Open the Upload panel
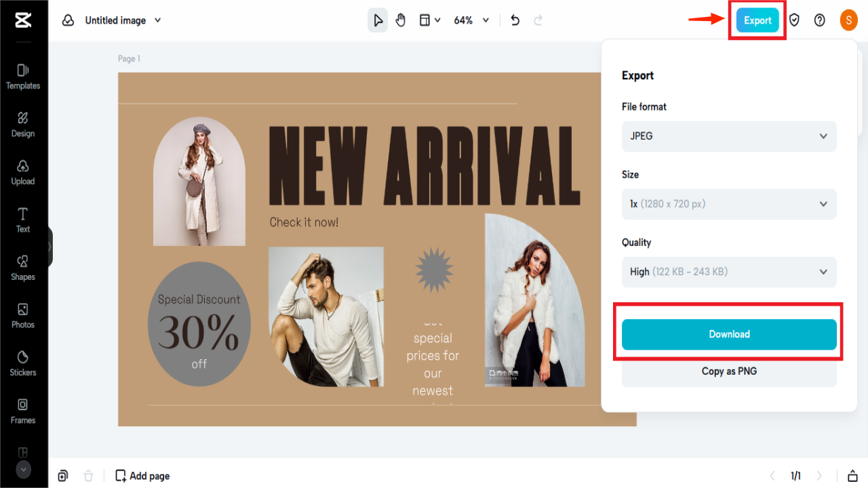Screen dimensions: 868x488 click(x=22, y=171)
